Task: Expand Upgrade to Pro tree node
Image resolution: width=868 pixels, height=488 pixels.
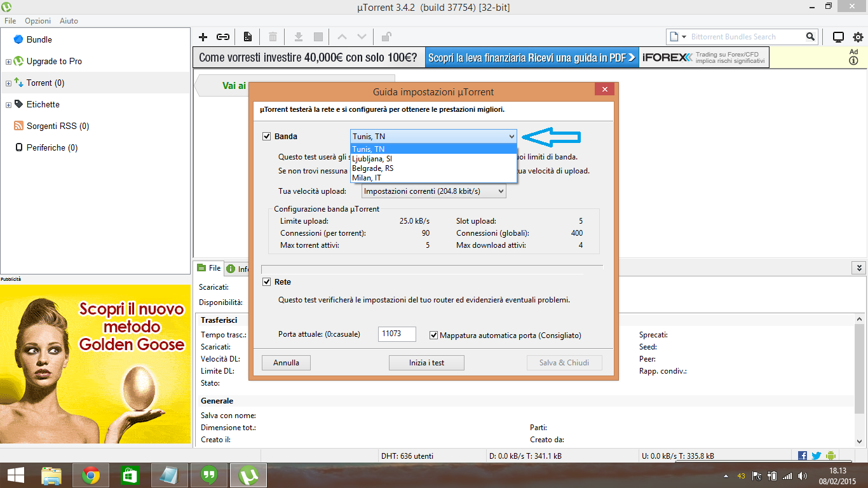Action: pos(8,62)
